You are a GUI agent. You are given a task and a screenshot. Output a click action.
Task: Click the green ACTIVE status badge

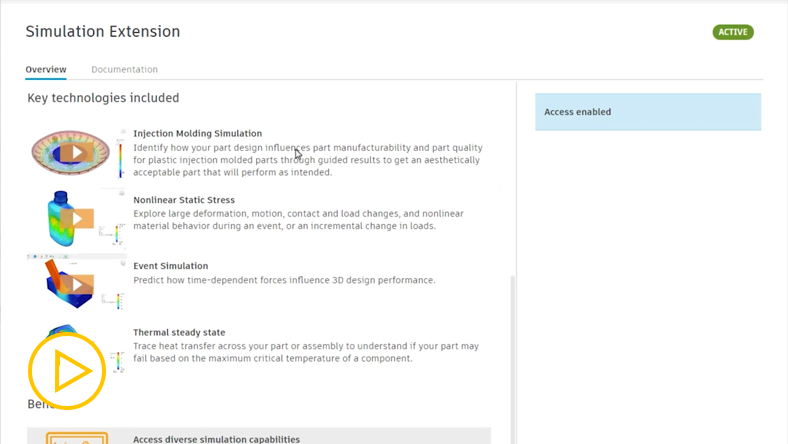733,32
